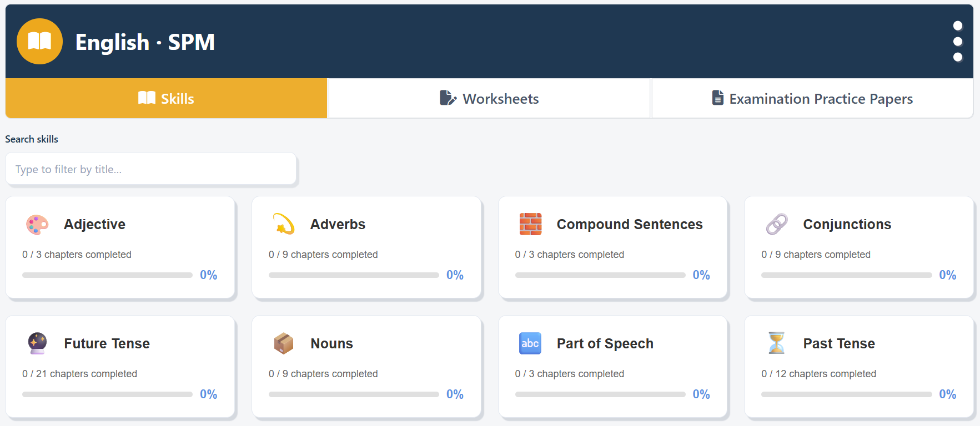Click the Adjective palette icon
This screenshot has width=980, height=426.
point(37,224)
